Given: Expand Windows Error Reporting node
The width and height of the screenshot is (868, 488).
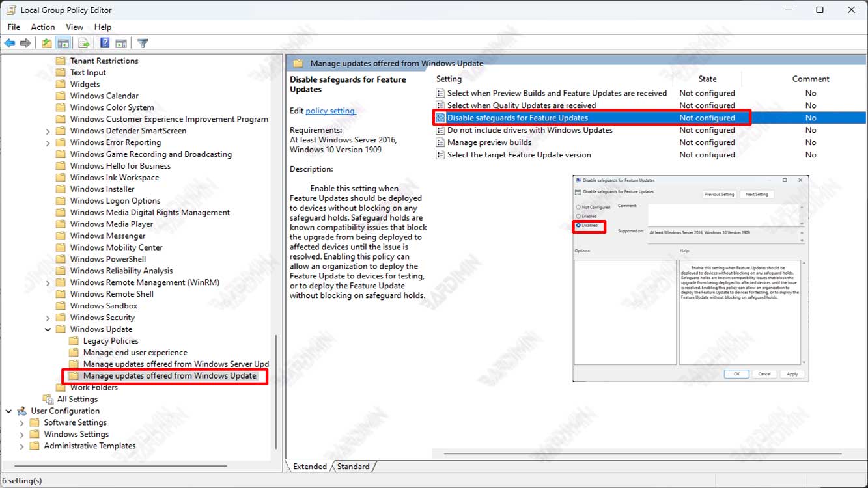Looking at the screenshot, I should point(48,142).
